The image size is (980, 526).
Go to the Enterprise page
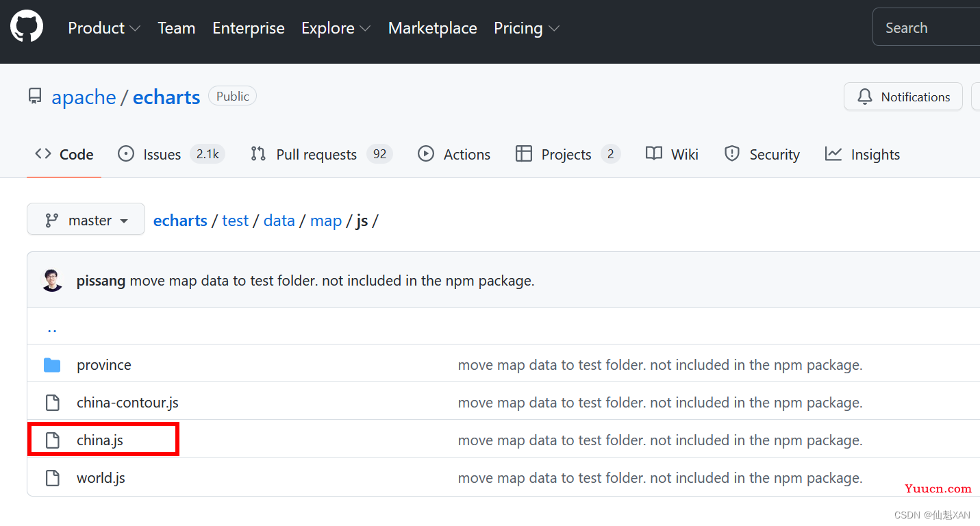[249, 28]
